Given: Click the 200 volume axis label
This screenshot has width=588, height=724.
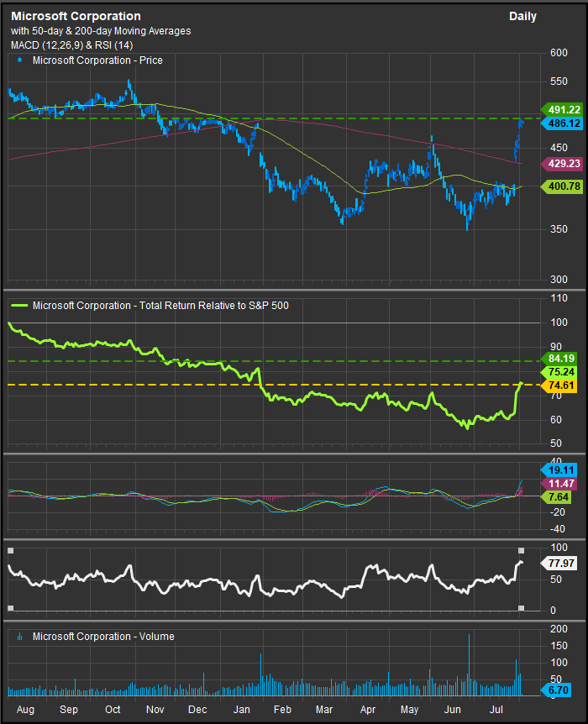Looking at the screenshot, I should (x=559, y=629).
